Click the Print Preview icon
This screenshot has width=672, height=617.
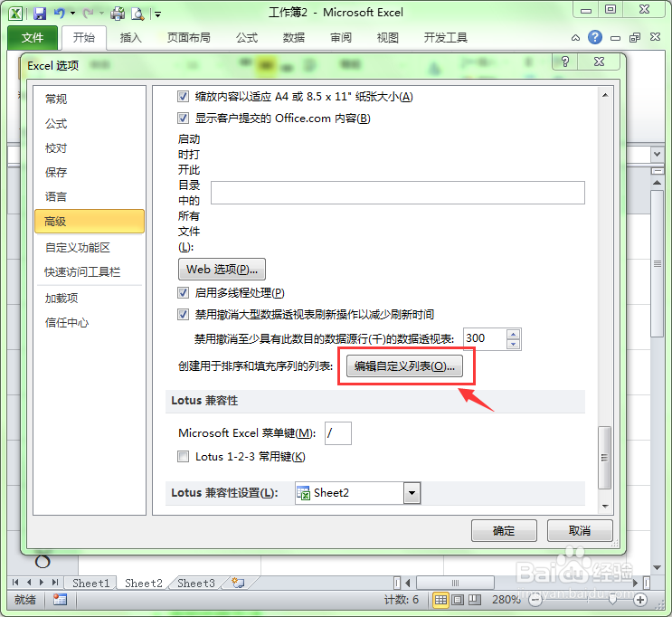(137, 14)
